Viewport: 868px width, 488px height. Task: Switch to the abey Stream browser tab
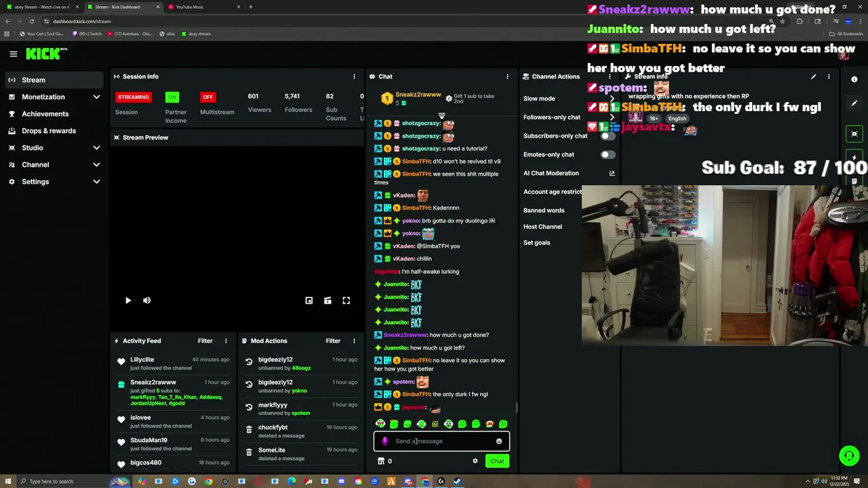point(42,7)
